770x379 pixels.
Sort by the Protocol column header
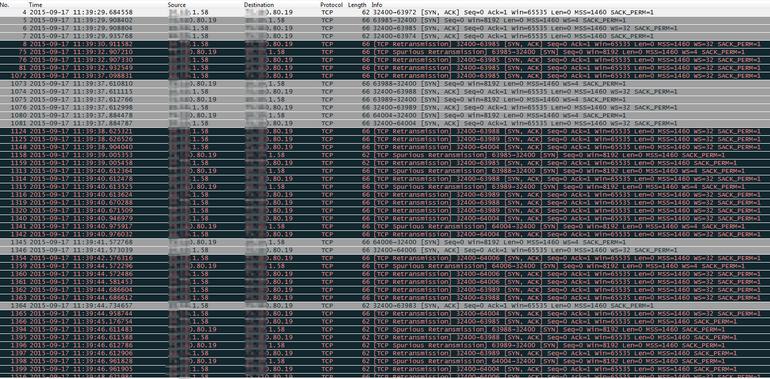coord(331,4)
